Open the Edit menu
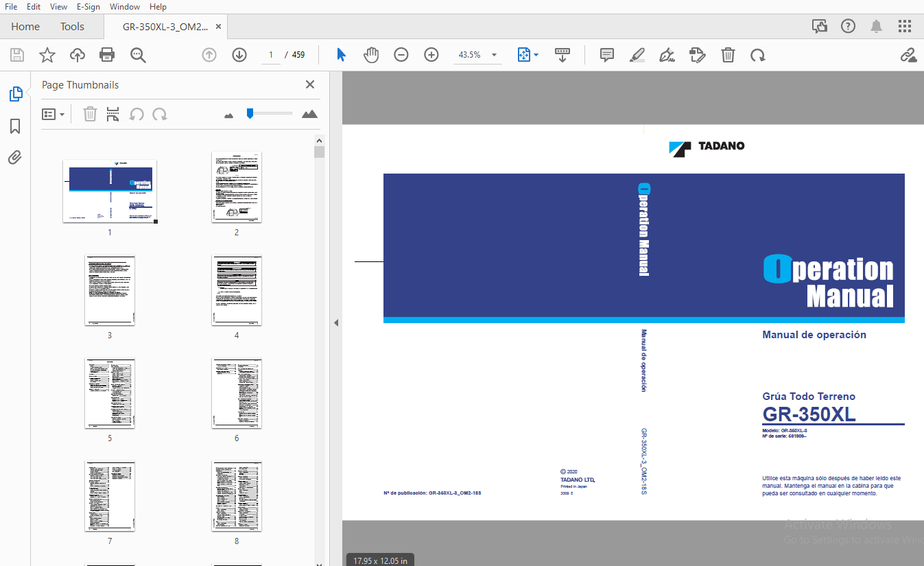The height and width of the screenshot is (566, 924). coord(34,6)
